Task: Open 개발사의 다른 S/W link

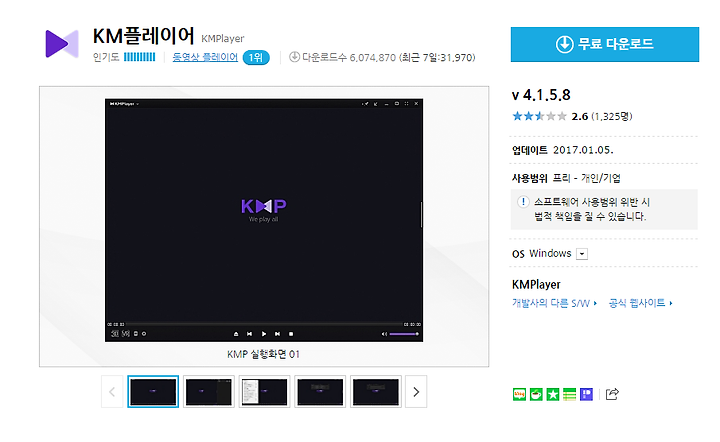Action: tap(554, 303)
